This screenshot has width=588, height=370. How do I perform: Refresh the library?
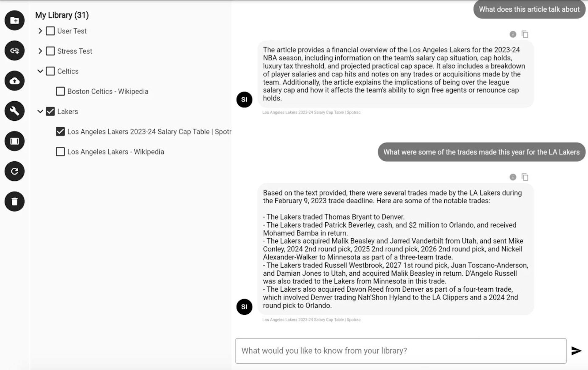14,172
